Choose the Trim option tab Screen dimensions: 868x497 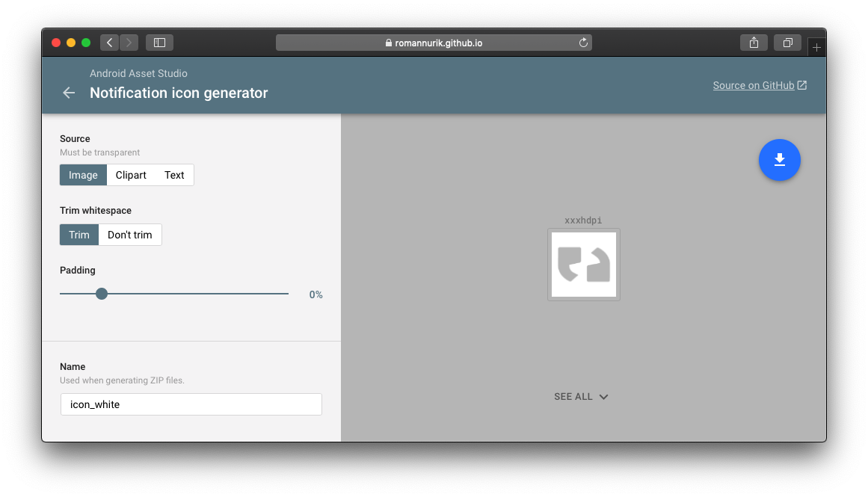tap(79, 234)
